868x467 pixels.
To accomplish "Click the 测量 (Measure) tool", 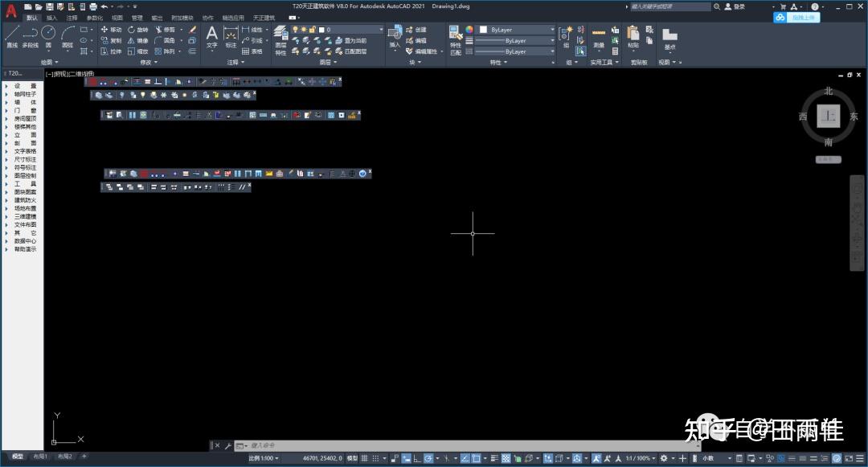I will (x=599, y=37).
